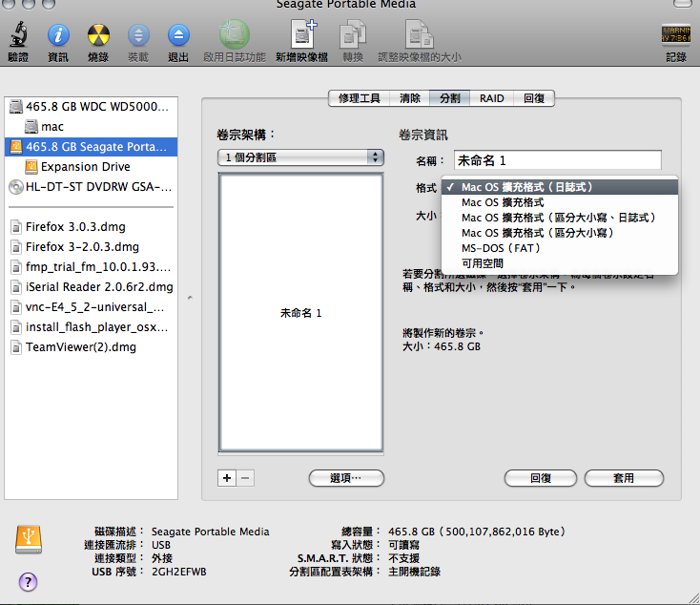Select the 未命名 1 partition block
700x605 pixels.
pos(301,313)
